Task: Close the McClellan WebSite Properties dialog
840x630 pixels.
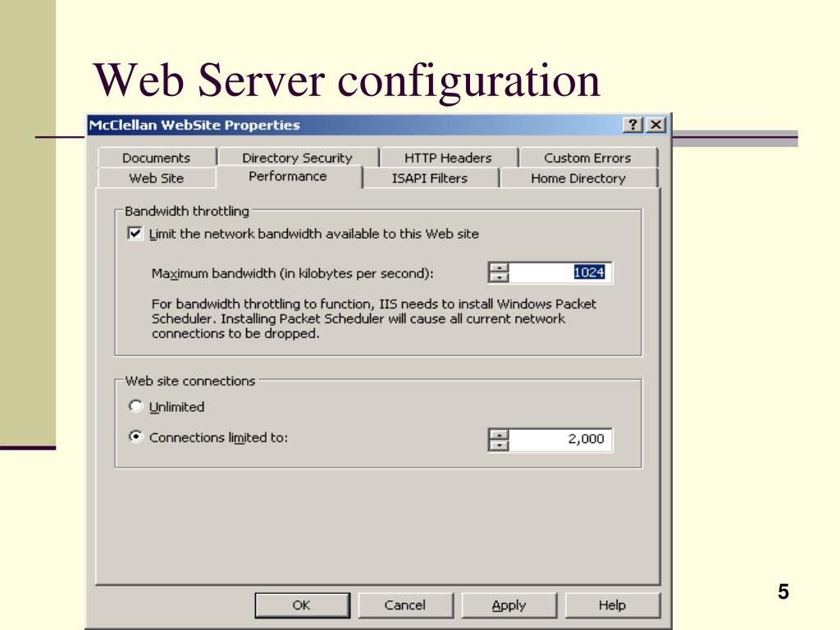Action: pos(655,126)
